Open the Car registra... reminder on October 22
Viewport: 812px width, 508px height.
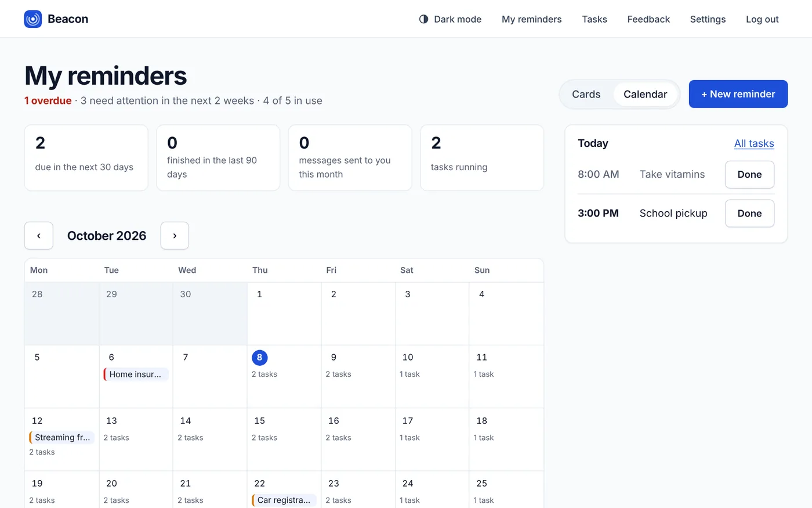click(284, 500)
